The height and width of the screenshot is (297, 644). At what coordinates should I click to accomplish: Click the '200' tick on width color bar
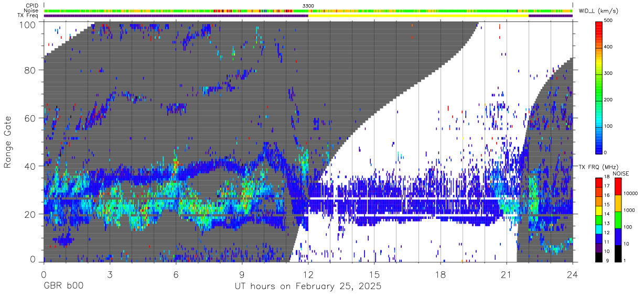pos(609,100)
